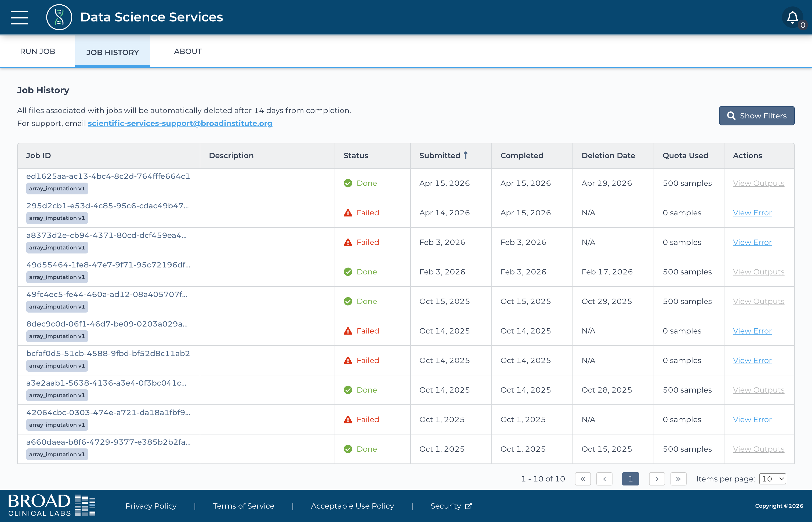
Task: Jump to the last page arrow
Action: pyautogui.click(x=679, y=479)
